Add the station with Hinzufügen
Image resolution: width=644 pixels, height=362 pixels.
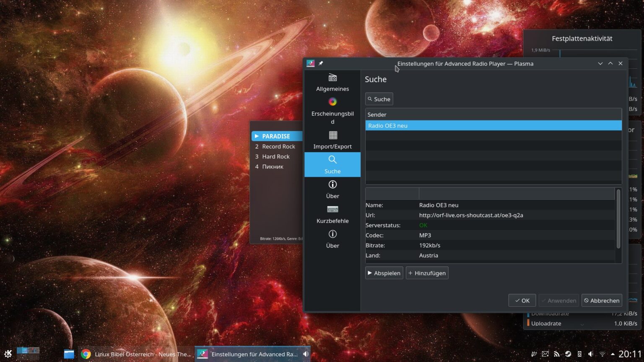click(x=427, y=273)
